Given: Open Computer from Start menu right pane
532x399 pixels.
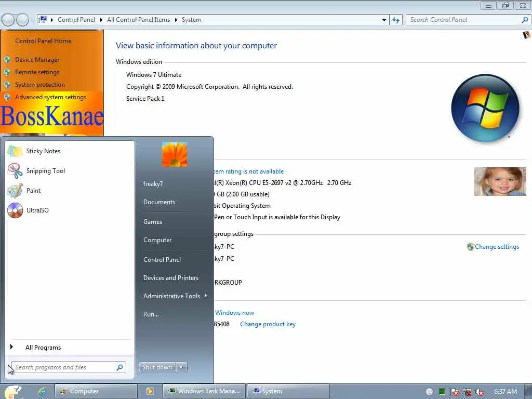Looking at the screenshot, I should [157, 240].
